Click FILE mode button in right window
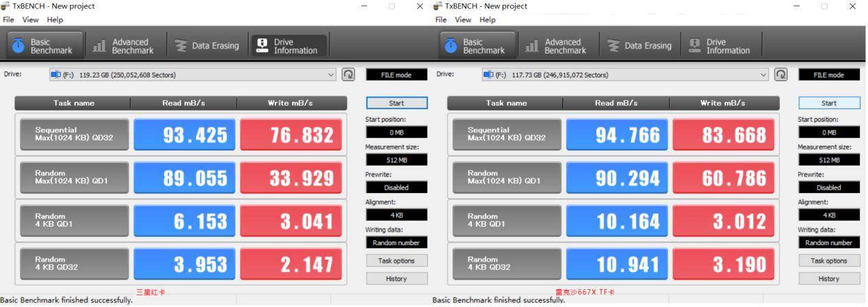 click(x=829, y=75)
